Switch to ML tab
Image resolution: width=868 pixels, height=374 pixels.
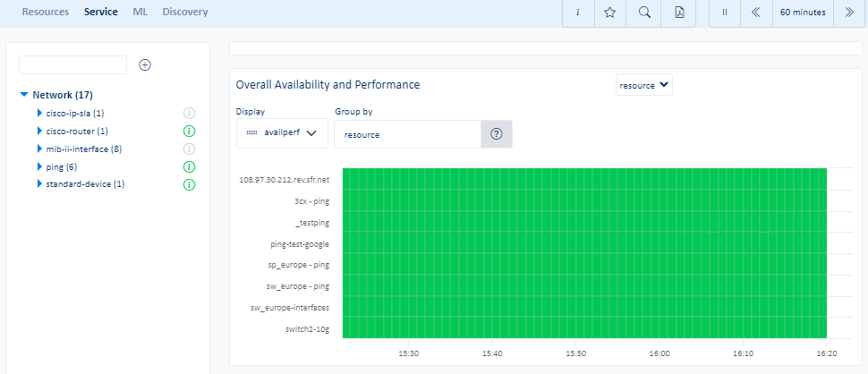point(140,12)
